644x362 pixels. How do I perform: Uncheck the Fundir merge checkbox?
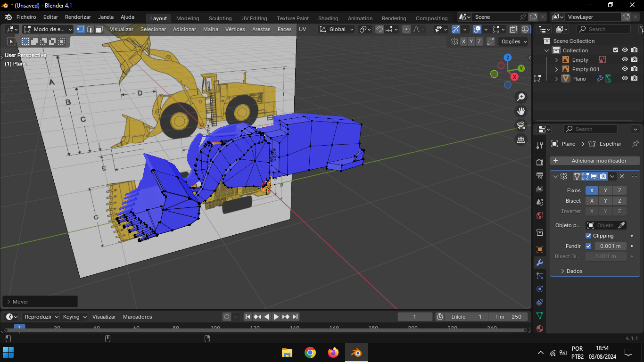pos(588,246)
